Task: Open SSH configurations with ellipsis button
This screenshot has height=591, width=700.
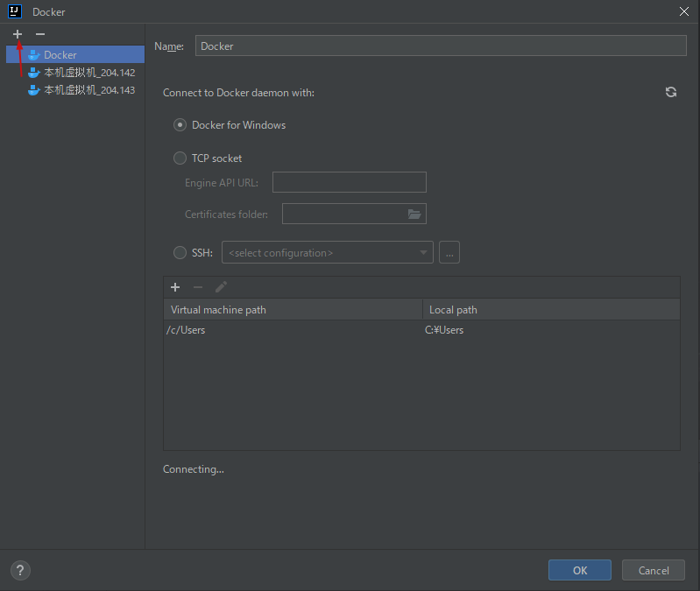Action: click(x=449, y=253)
